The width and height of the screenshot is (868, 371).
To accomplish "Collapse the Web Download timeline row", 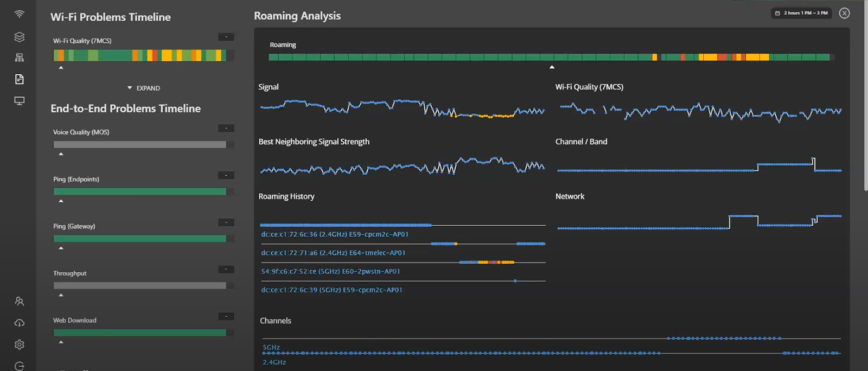I will pos(226,316).
